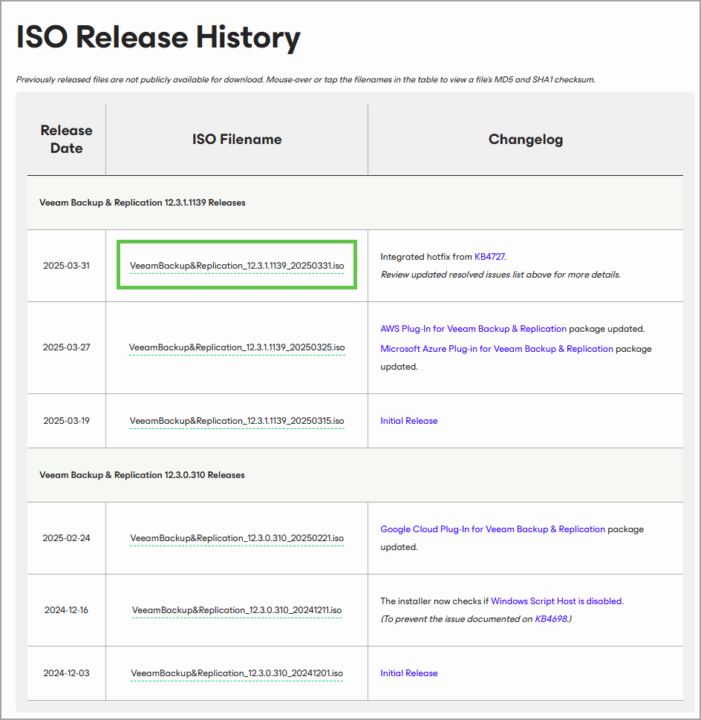Open the KB4698 article link
Viewport: 701px width, 720px height.
tap(551, 619)
